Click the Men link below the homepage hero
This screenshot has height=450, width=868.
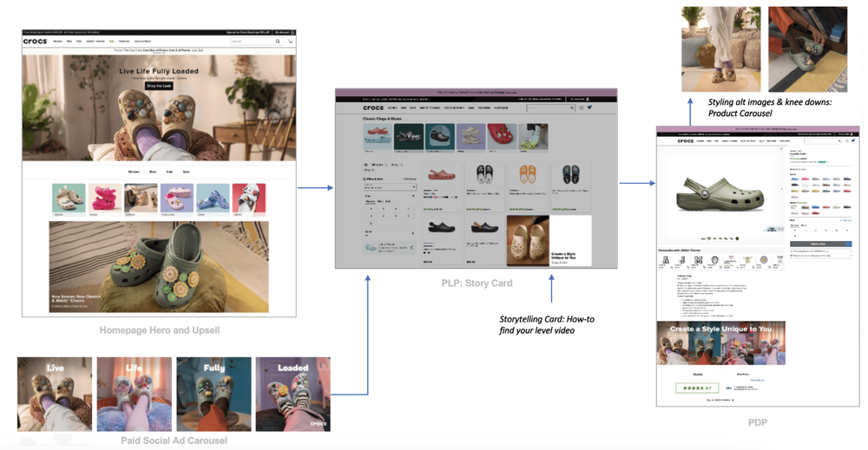click(x=153, y=172)
